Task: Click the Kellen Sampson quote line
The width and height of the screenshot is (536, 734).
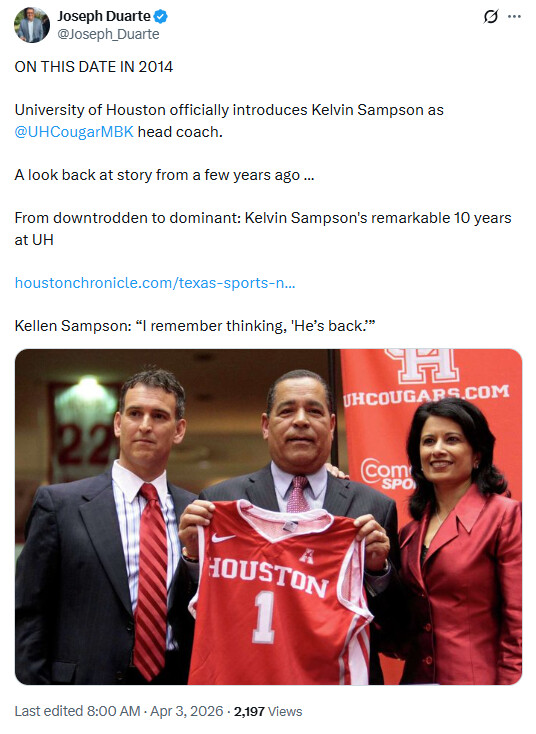Action: point(195,326)
